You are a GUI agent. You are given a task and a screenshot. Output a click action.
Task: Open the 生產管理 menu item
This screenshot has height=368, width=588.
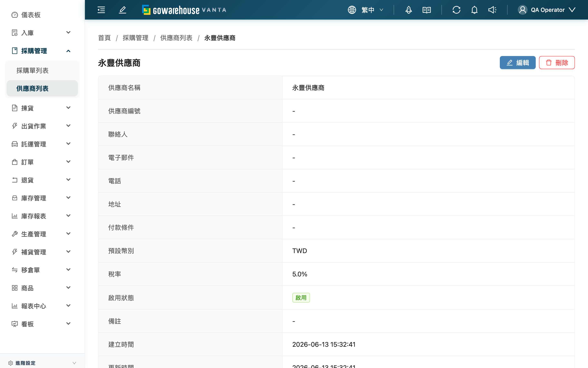coord(42,234)
